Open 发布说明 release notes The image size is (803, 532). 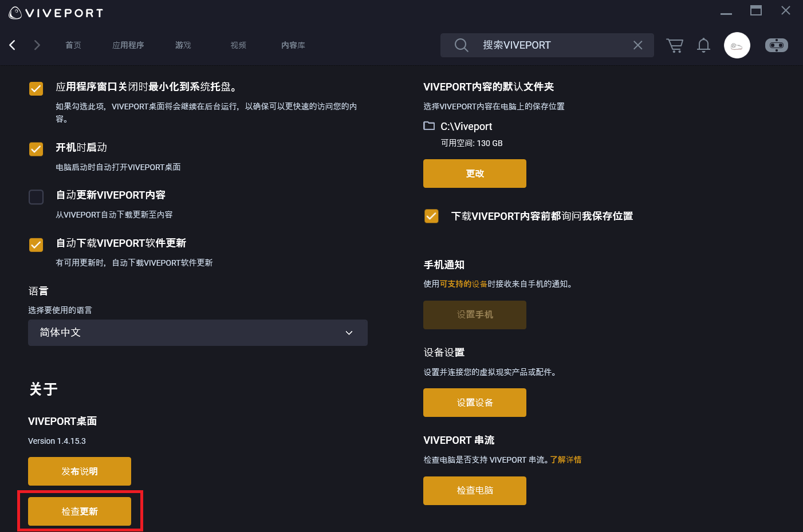pyautogui.click(x=80, y=471)
